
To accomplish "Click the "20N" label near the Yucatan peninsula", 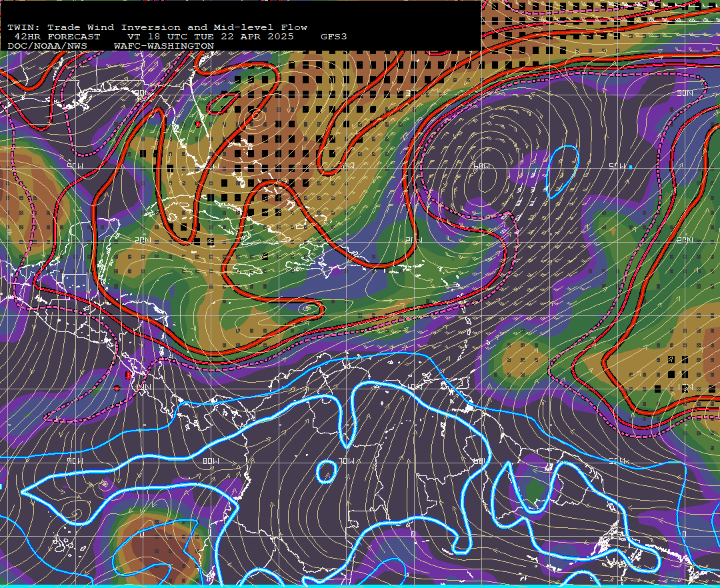I will coord(143,240).
